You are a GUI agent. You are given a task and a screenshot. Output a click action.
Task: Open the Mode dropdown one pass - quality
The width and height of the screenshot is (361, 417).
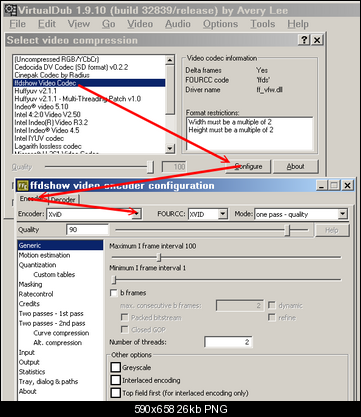click(x=342, y=214)
